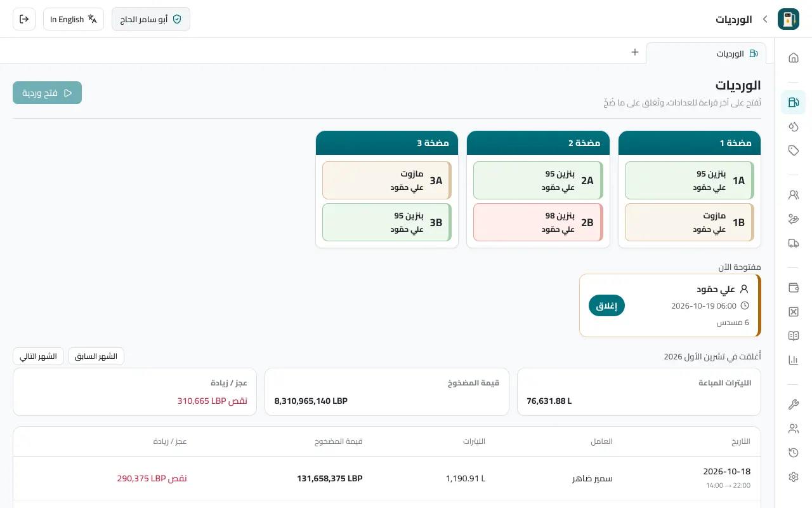Viewport: 812px width, 508px height.
Task: Click the مضخة 2 header
Action: point(538,143)
